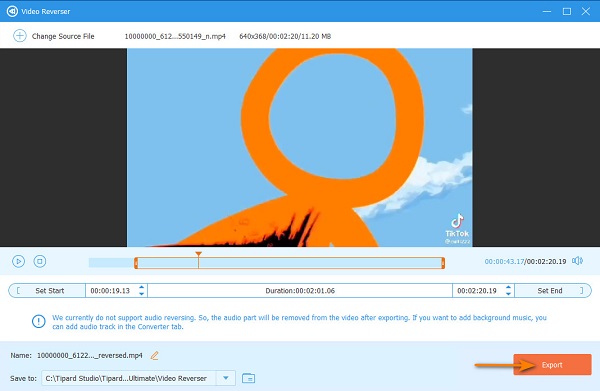Click the right trim handle on timeline
Image resolution: width=600 pixels, height=391 pixels.
click(443, 263)
